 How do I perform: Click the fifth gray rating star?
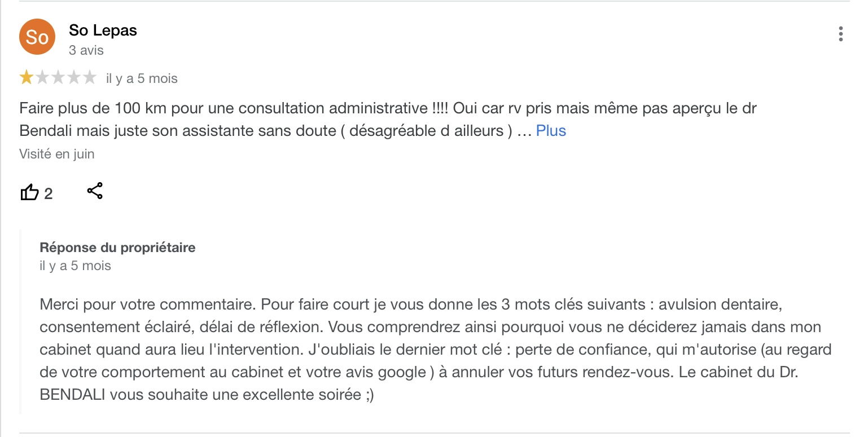tap(90, 78)
